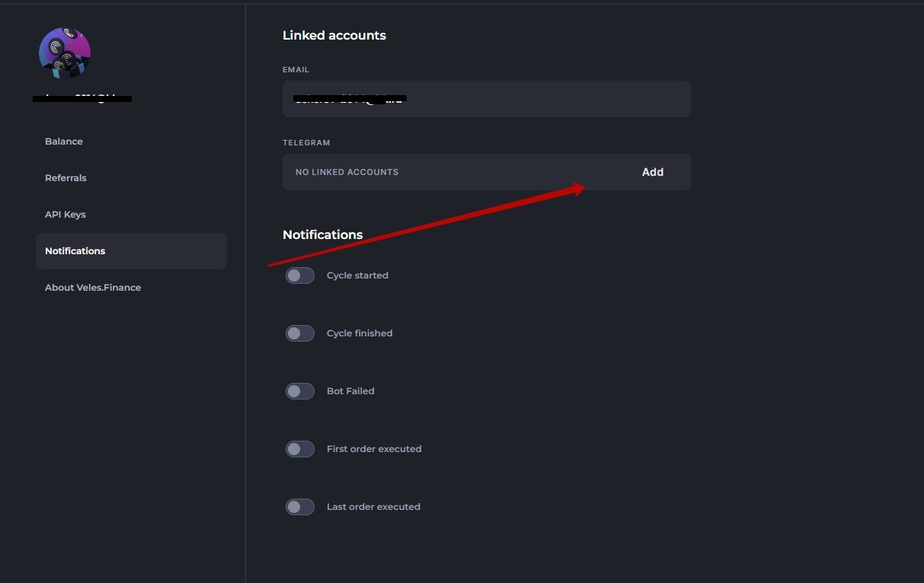Click the Notifications section heading
The width and height of the screenshot is (924, 583).
pos(322,234)
